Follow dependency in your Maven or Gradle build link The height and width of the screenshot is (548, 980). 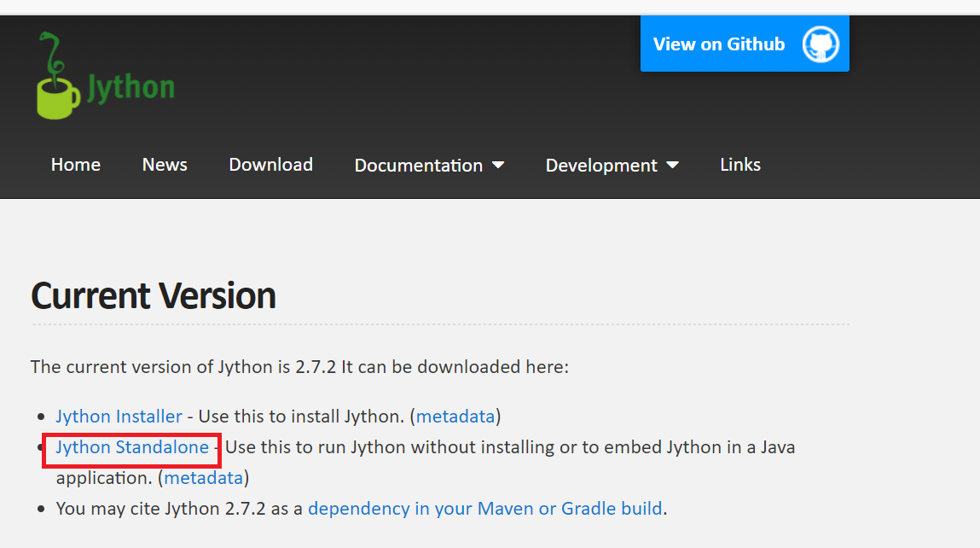(485, 509)
